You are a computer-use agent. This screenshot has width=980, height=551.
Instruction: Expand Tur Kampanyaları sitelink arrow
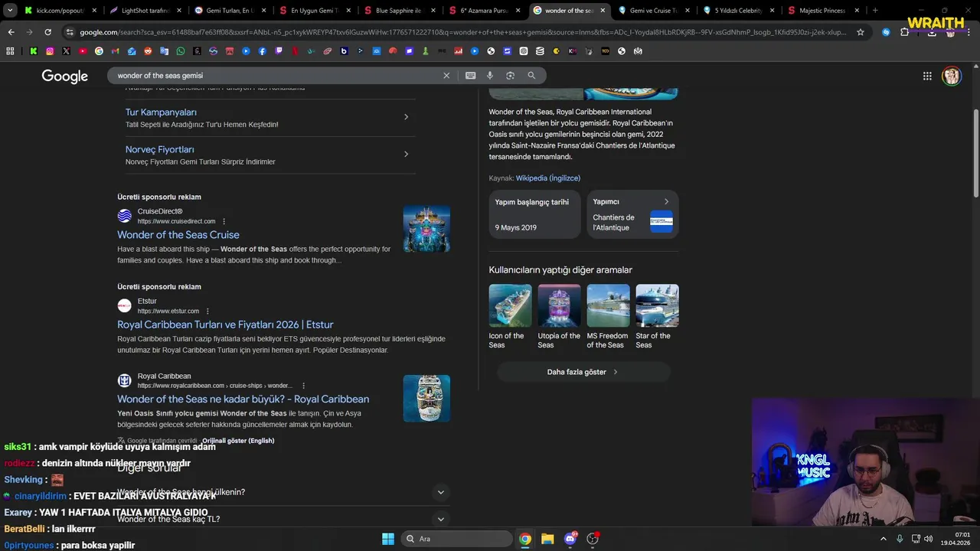pyautogui.click(x=406, y=117)
